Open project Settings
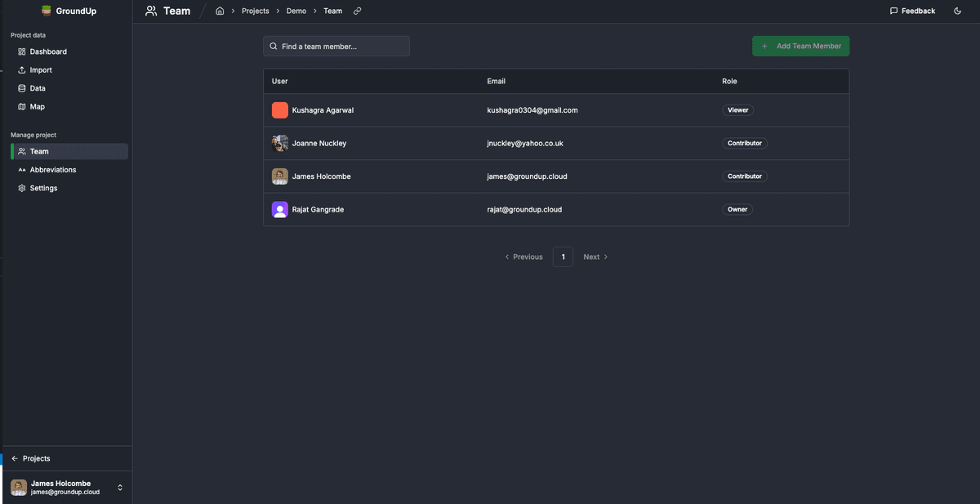Screen dimensions: 980x504 point(43,188)
